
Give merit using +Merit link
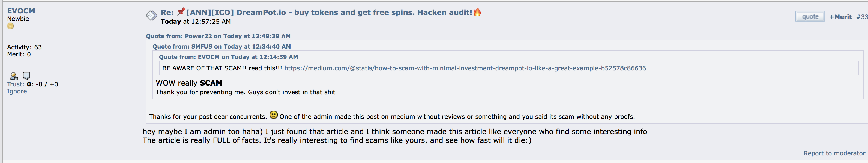click(x=840, y=17)
